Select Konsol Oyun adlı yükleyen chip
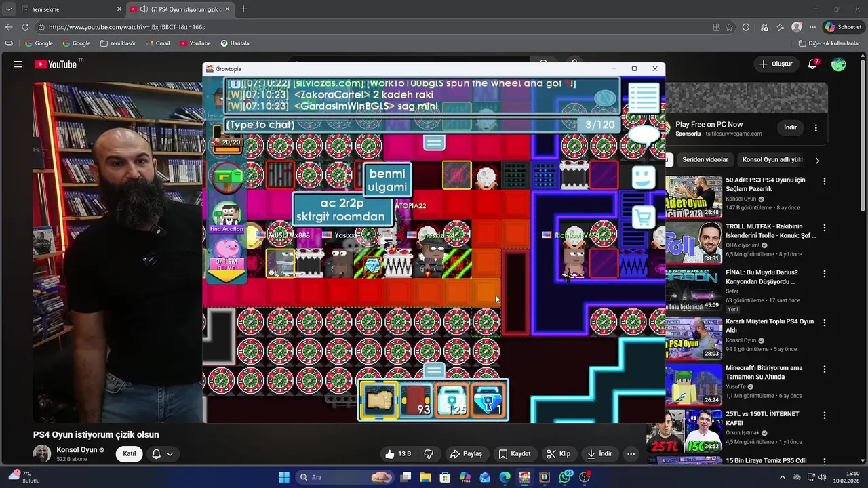The image size is (868, 488). (x=772, y=160)
